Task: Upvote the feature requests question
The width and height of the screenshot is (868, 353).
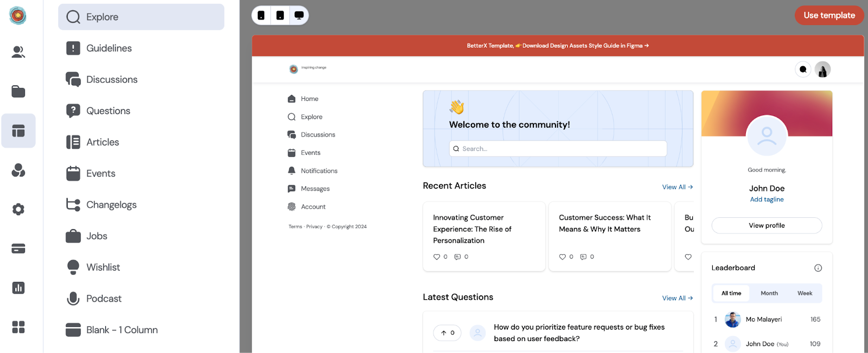Action: (447, 333)
